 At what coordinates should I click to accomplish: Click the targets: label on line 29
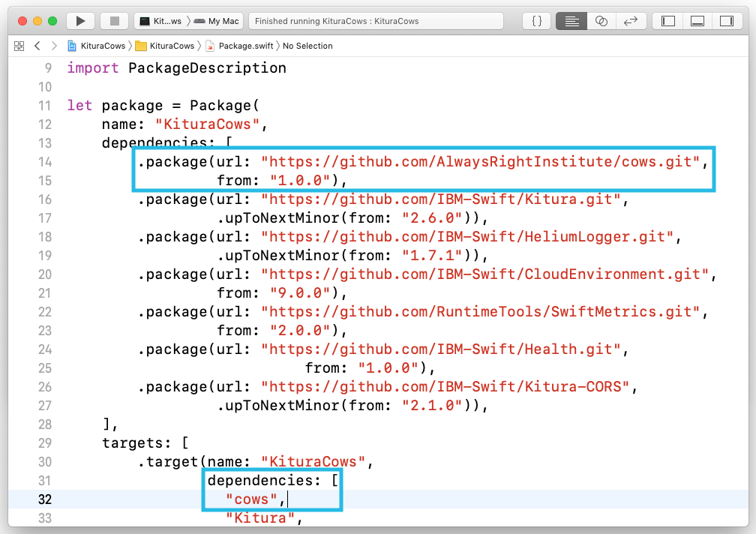[x=136, y=443]
